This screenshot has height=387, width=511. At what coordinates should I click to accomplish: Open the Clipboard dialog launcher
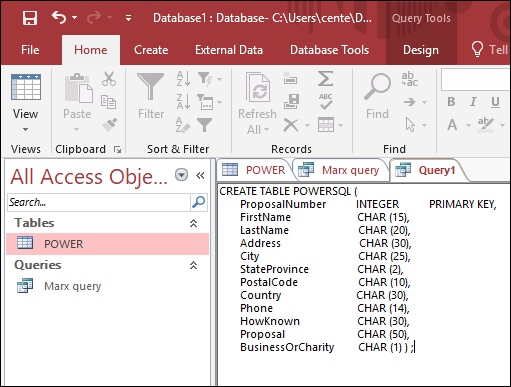(117, 149)
